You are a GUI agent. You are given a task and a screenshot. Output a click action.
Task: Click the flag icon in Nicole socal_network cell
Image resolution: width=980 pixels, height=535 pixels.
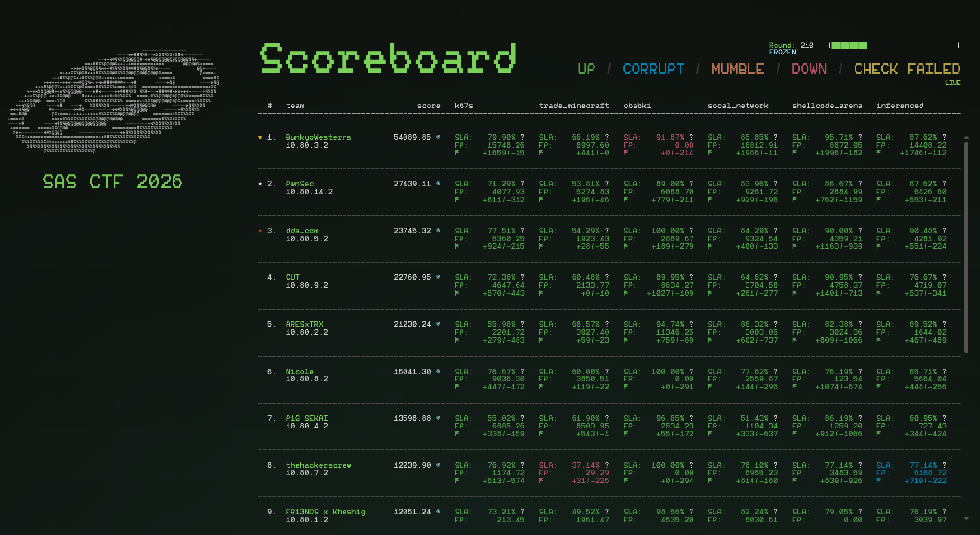click(710, 387)
